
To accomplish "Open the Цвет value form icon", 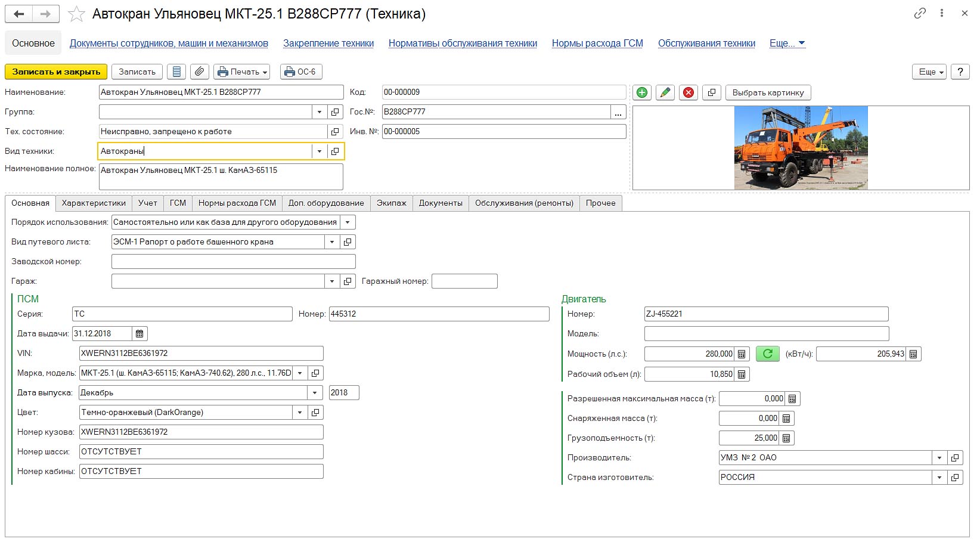I will point(315,413).
